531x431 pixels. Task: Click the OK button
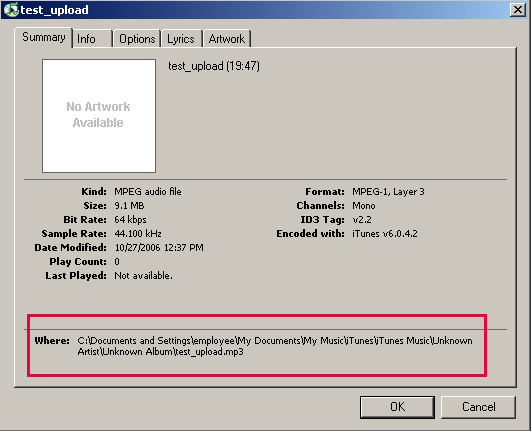pyautogui.click(x=397, y=407)
